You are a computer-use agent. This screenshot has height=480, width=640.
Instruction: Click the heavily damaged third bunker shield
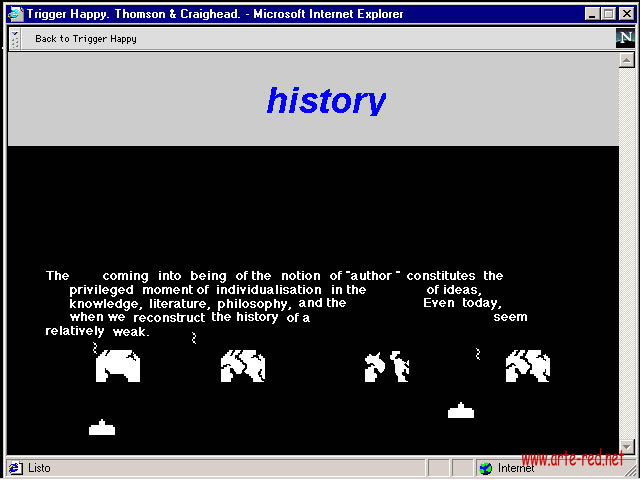(x=387, y=367)
